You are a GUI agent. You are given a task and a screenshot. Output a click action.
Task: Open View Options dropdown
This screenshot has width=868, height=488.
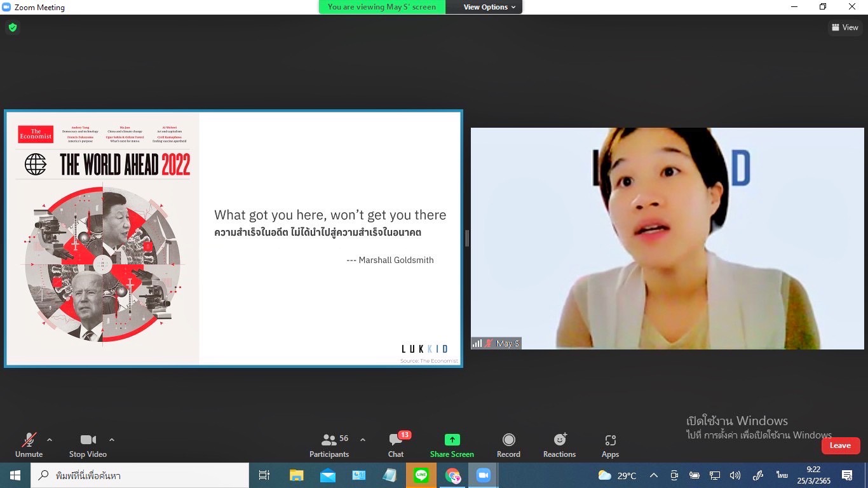coord(489,7)
